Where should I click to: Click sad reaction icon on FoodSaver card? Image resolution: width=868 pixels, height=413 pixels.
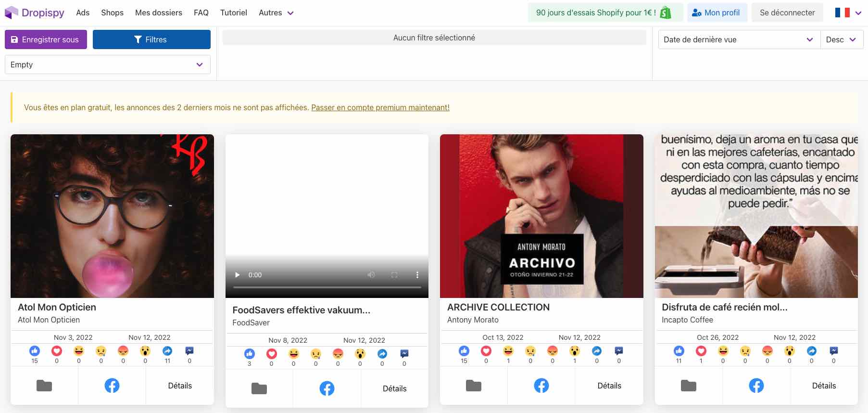(316, 354)
